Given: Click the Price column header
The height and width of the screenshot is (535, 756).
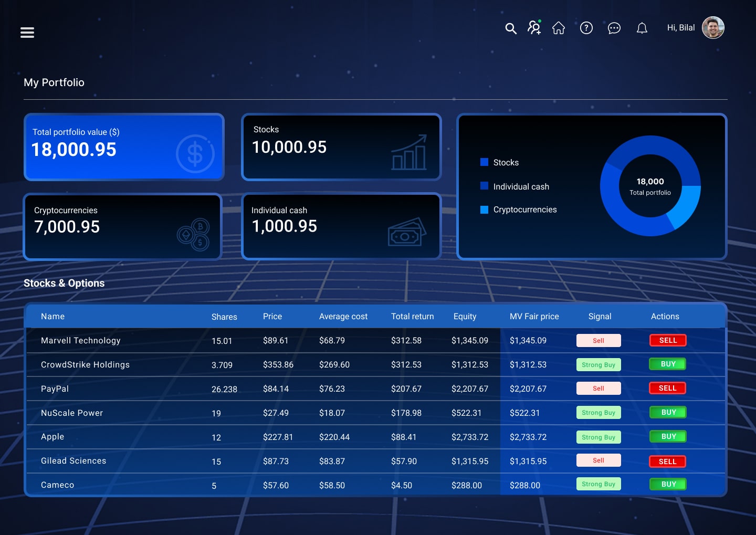Looking at the screenshot, I should [272, 316].
